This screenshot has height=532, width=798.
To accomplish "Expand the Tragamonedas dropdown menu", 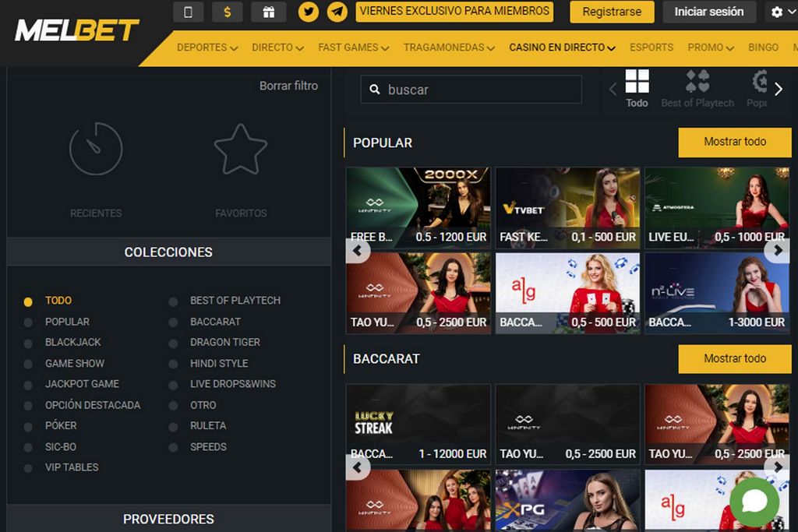I will pyautogui.click(x=448, y=48).
